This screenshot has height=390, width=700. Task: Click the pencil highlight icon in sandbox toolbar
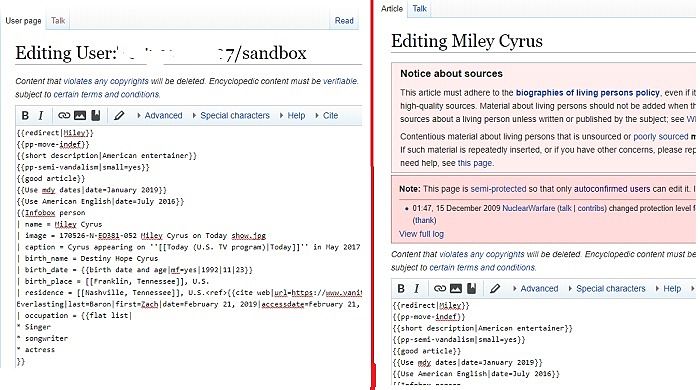[x=119, y=116]
